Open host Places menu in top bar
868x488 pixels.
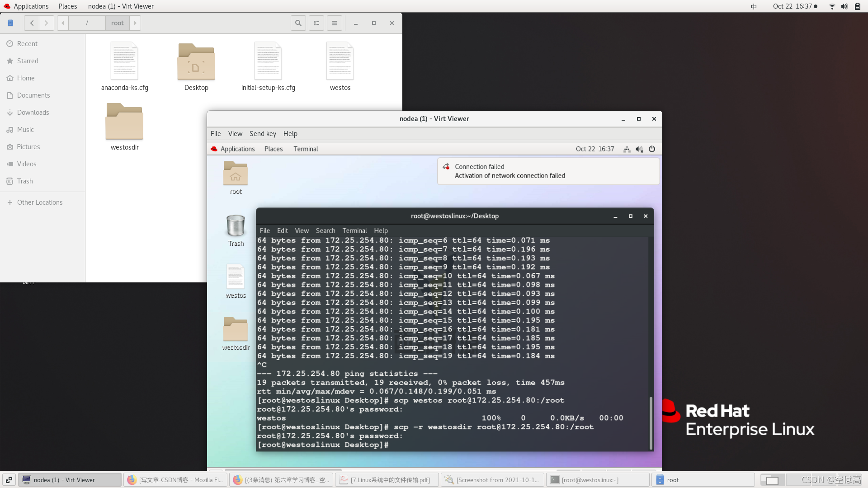click(67, 6)
